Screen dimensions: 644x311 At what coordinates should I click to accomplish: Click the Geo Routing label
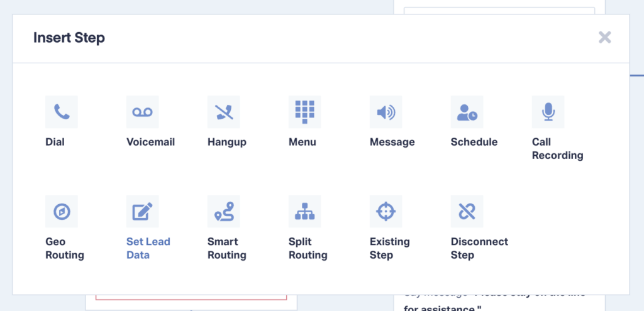point(65,248)
